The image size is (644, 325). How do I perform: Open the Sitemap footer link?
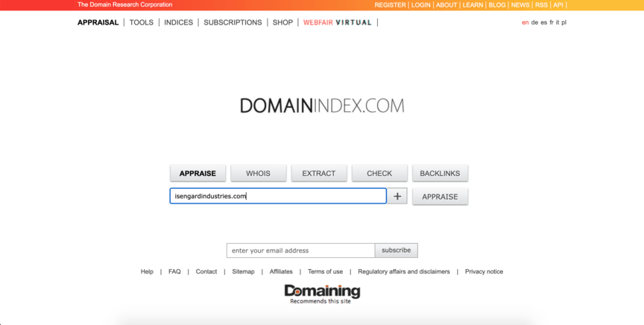243,271
